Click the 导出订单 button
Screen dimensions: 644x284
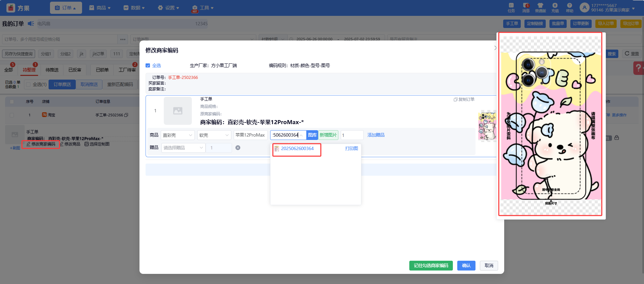click(631, 24)
